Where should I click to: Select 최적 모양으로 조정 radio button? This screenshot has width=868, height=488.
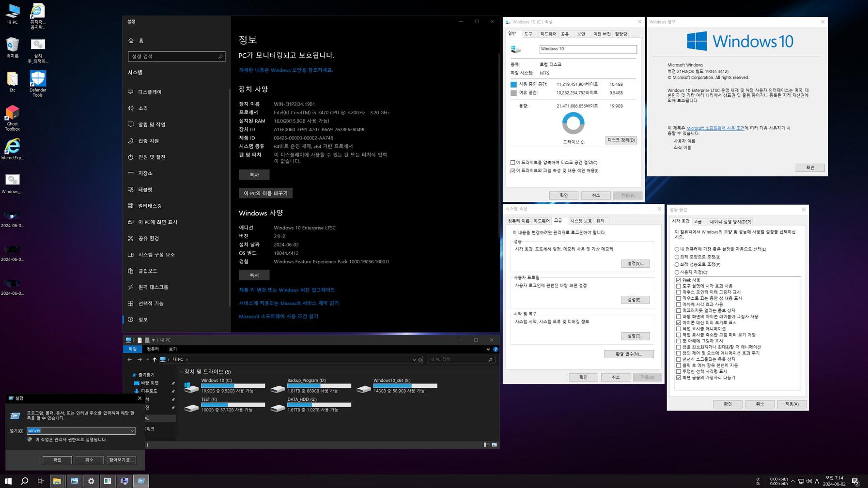(x=677, y=257)
